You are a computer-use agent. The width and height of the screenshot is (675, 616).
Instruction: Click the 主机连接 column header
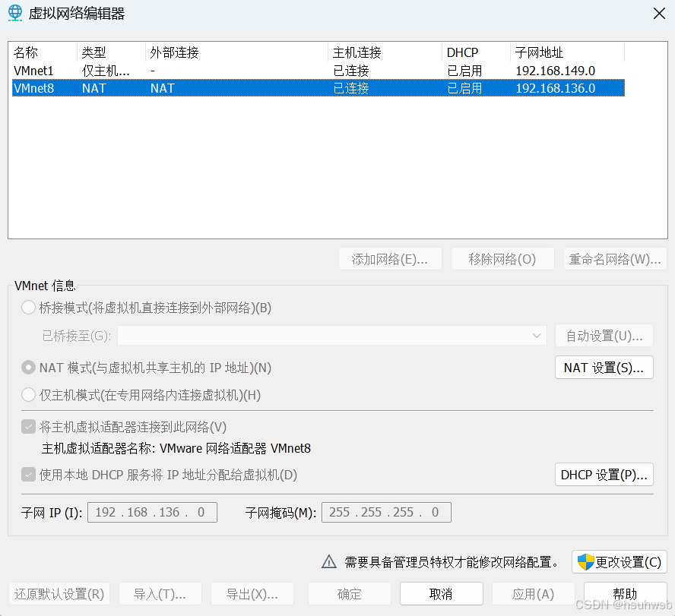point(385,52)
